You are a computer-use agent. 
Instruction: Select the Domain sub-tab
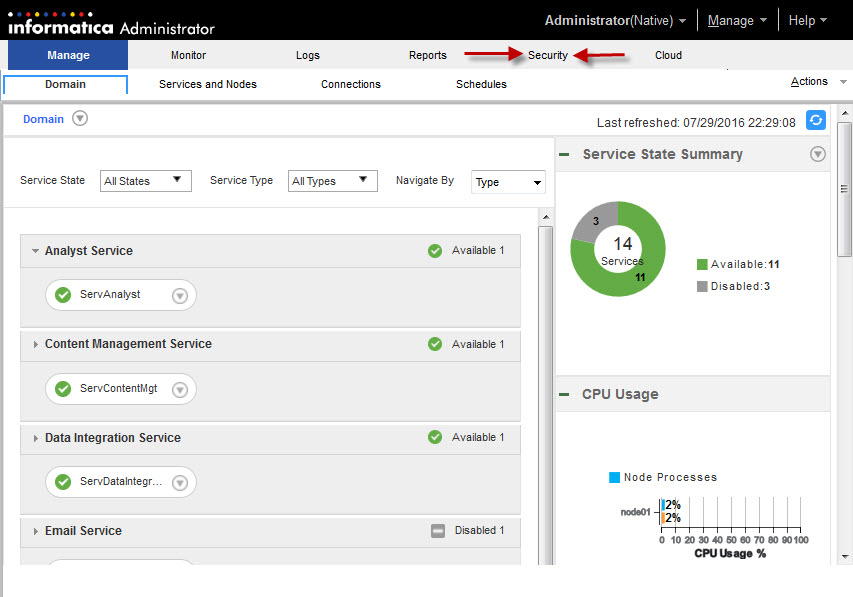(65, 84)
